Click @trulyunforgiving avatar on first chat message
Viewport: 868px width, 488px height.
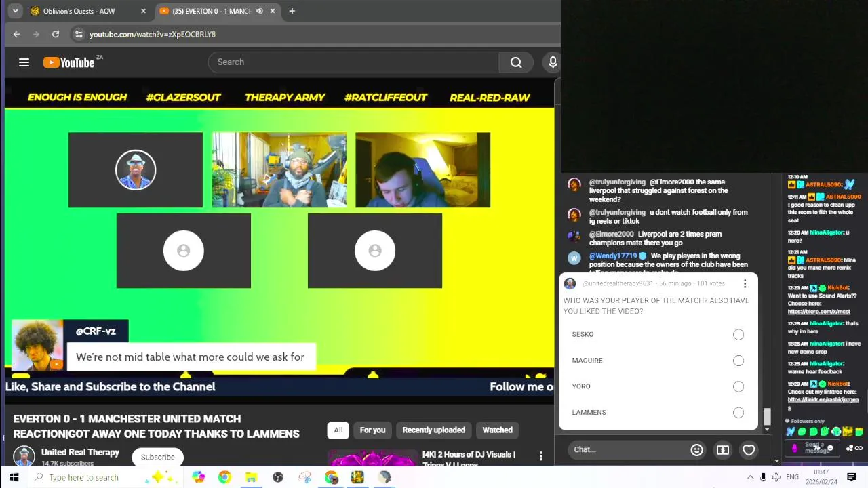coord(574,185)
